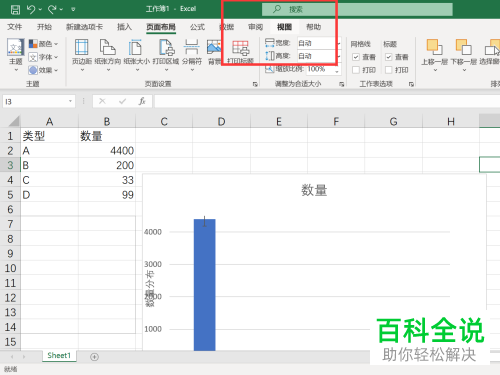This screenshot has width=500, height=375.
Task: Expand the 字体 theme fonts dropdown
Action: click(43, 57)
